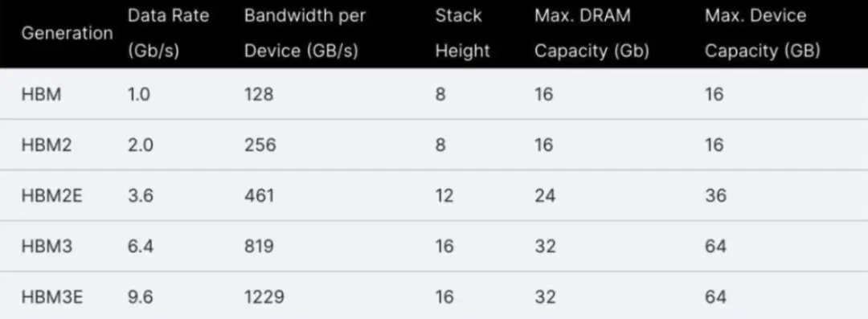This screenshot has width=868, height=319.
Task: Select HBM2E stack height value 12
Action: tap(444, 196)
